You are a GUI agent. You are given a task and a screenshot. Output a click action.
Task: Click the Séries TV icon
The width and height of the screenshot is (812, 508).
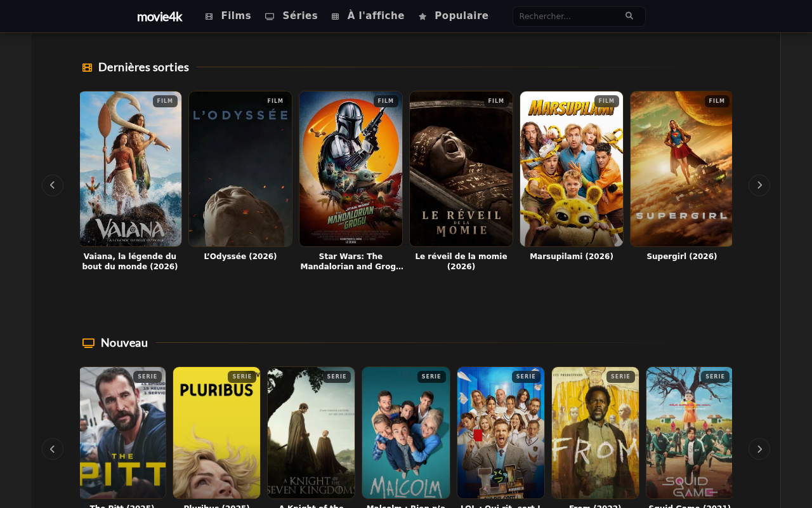[270, 17]
